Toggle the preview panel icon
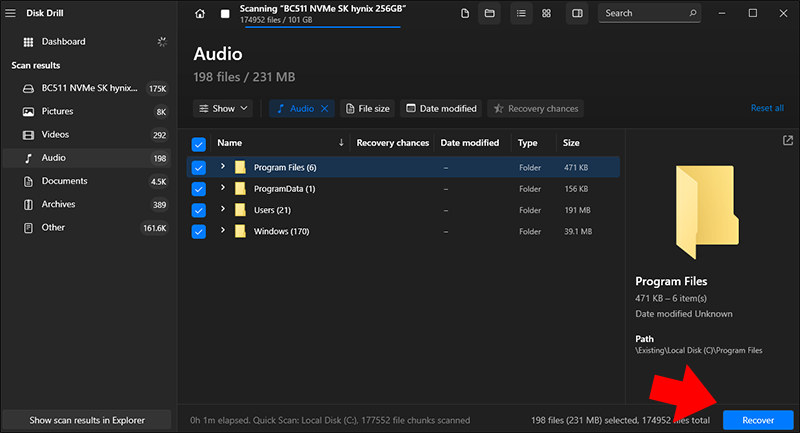Screen dimensions: 800x433 (577, 14)
